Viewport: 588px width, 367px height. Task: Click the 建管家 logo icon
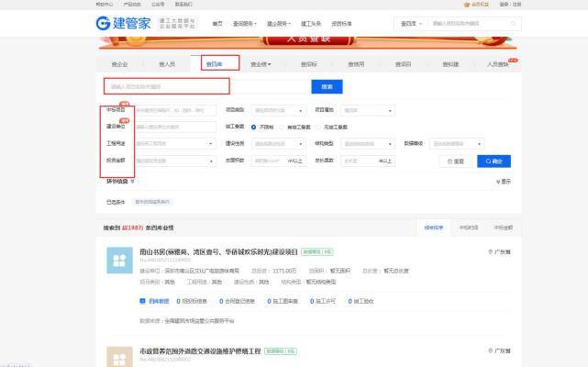(x=103, y=23)
